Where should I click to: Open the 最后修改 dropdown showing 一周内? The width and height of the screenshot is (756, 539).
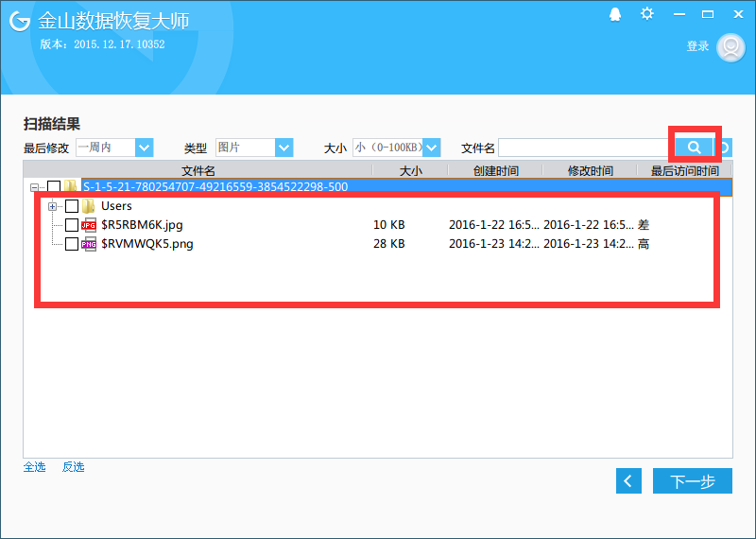point(114,148)
